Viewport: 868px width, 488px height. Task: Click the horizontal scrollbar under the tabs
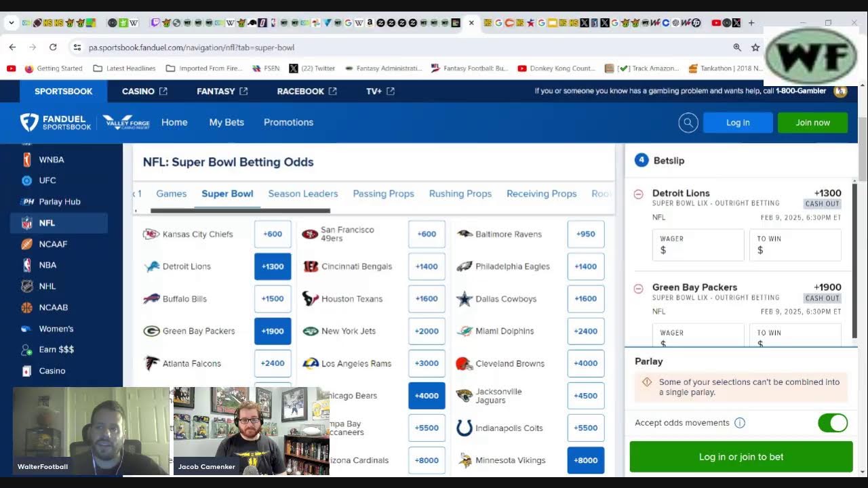tap(240, 211)
